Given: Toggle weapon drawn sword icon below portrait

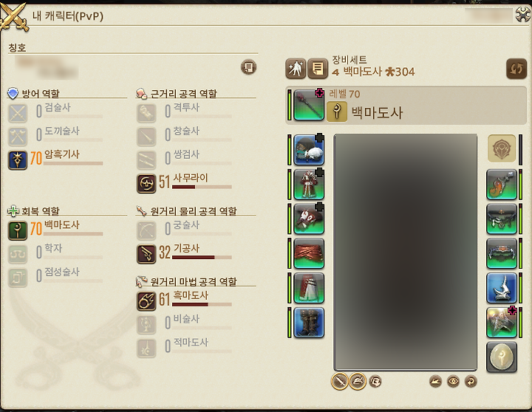Looking at the screenshot, I should (x=339, y=382).
